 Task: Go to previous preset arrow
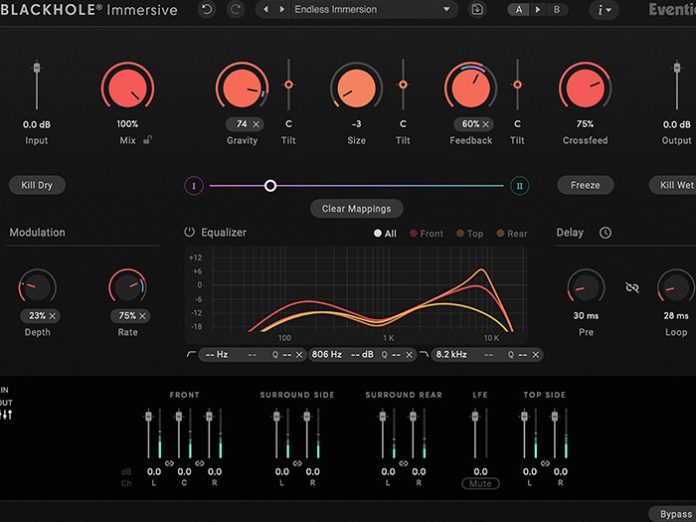266,9
